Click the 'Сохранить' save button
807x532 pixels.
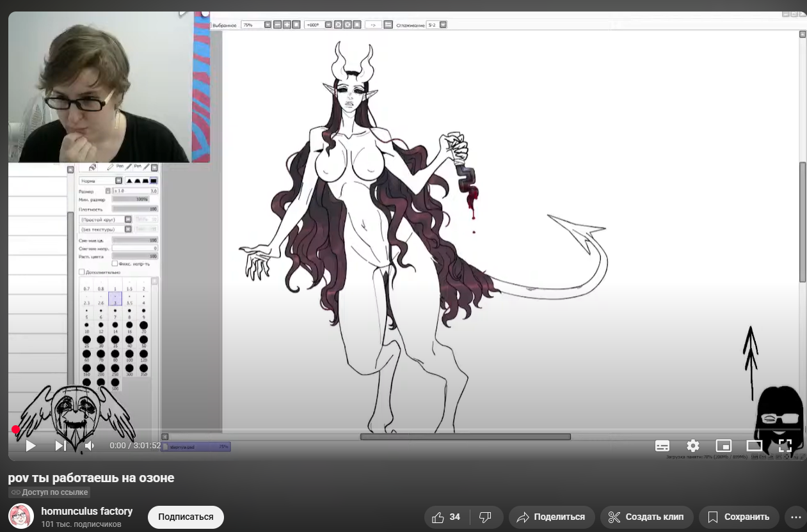tap(739, 517)
